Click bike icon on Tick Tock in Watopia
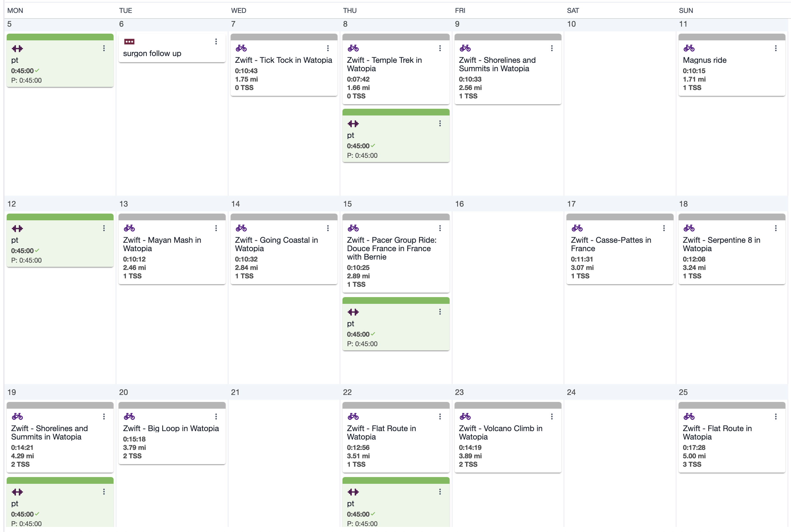 tap(241, 48)
